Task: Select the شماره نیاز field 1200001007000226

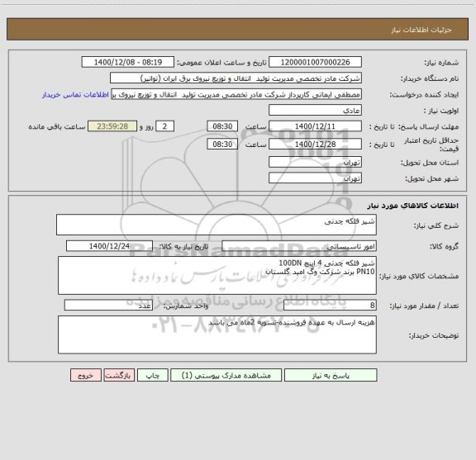Action: pyautogui.click(x=315, y=62)
